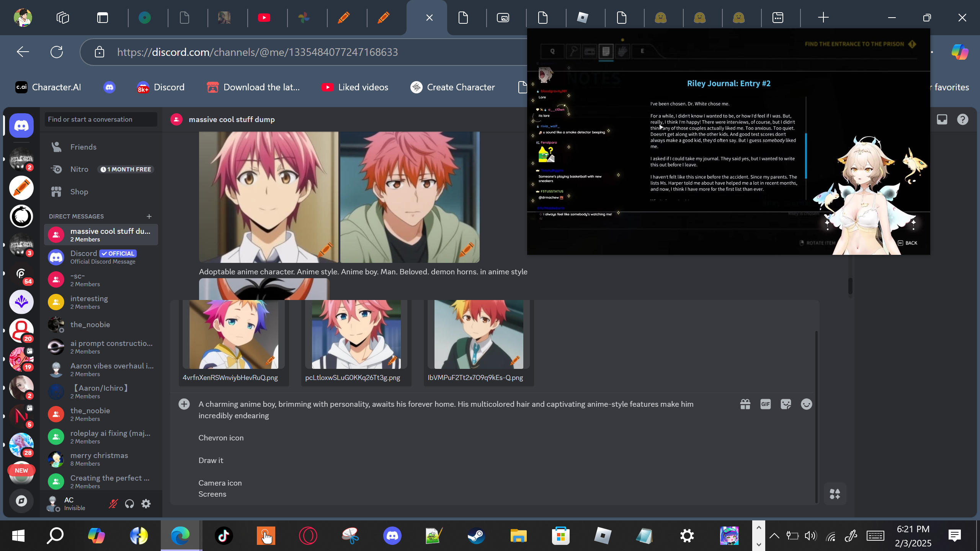Toggle headphone deafen in user panel
980x551 pixels.
[129, 504]
